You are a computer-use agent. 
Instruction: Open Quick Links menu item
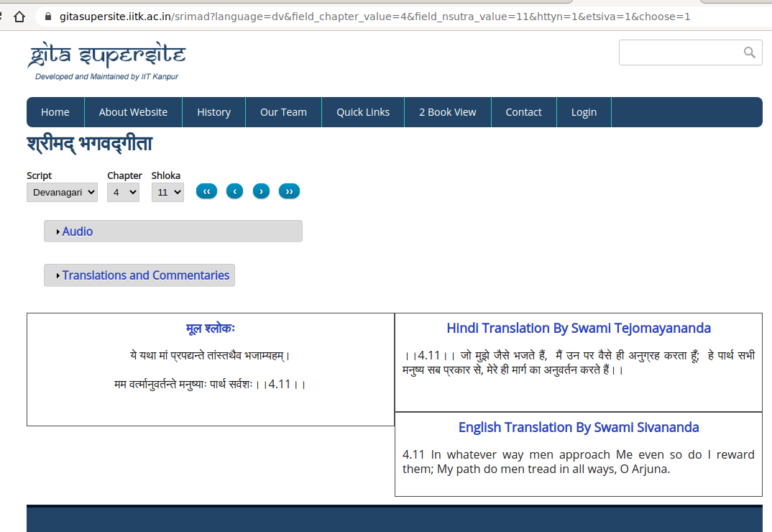coord(363,112)
